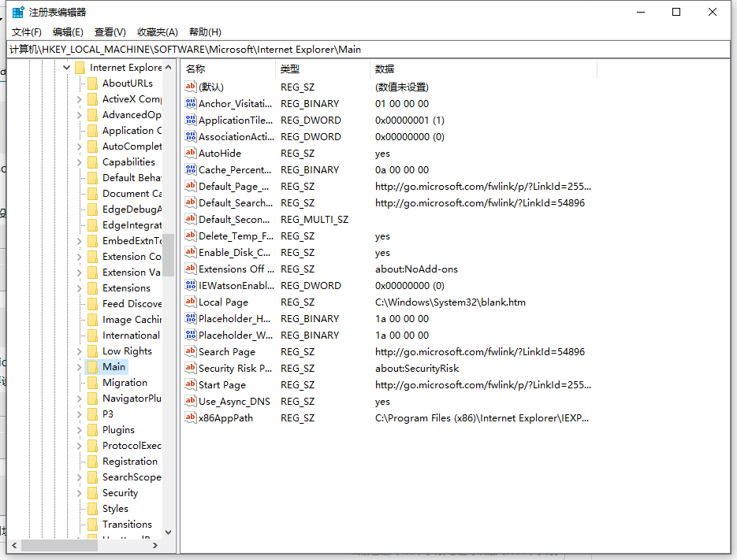Expand the Capabilities key in tree

pyautogui.click(x=80, y=162)
